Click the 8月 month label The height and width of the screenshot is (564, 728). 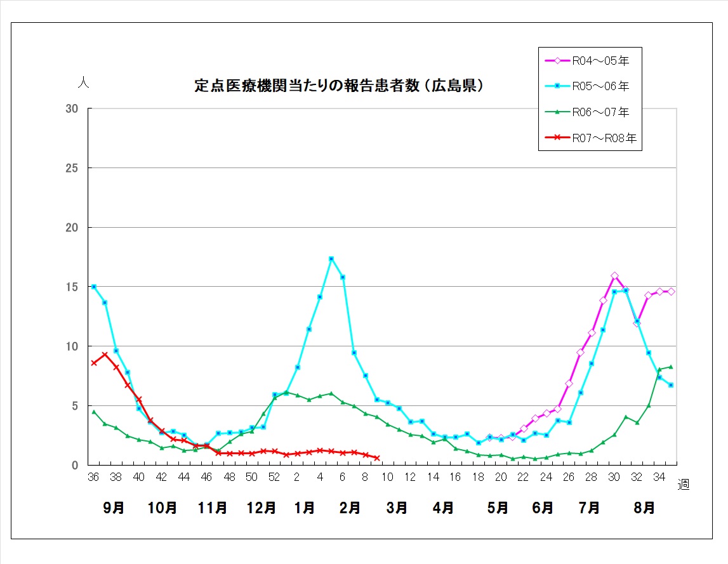pyautogui.click(x=645, y=508)
